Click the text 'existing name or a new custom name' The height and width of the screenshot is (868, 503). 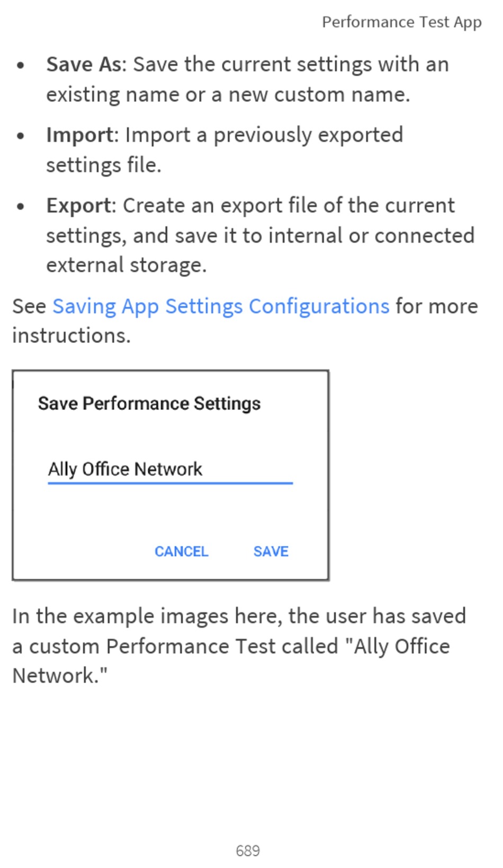(228, 95)
